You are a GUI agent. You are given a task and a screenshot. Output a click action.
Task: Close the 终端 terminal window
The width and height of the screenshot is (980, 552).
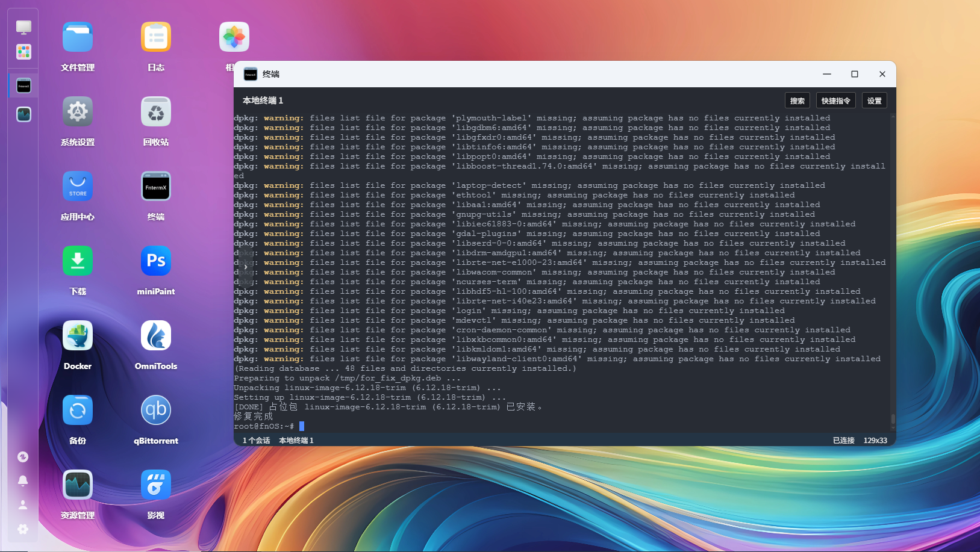[882, 74]
